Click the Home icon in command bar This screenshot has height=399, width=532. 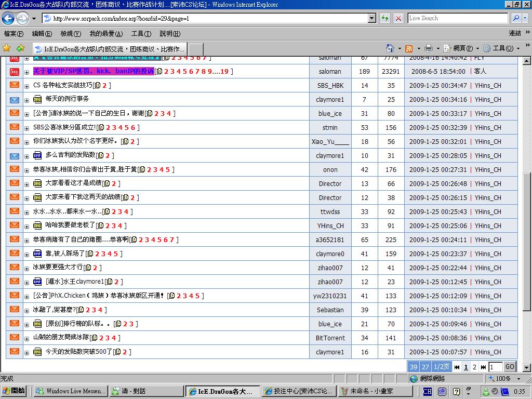point(390,48)
